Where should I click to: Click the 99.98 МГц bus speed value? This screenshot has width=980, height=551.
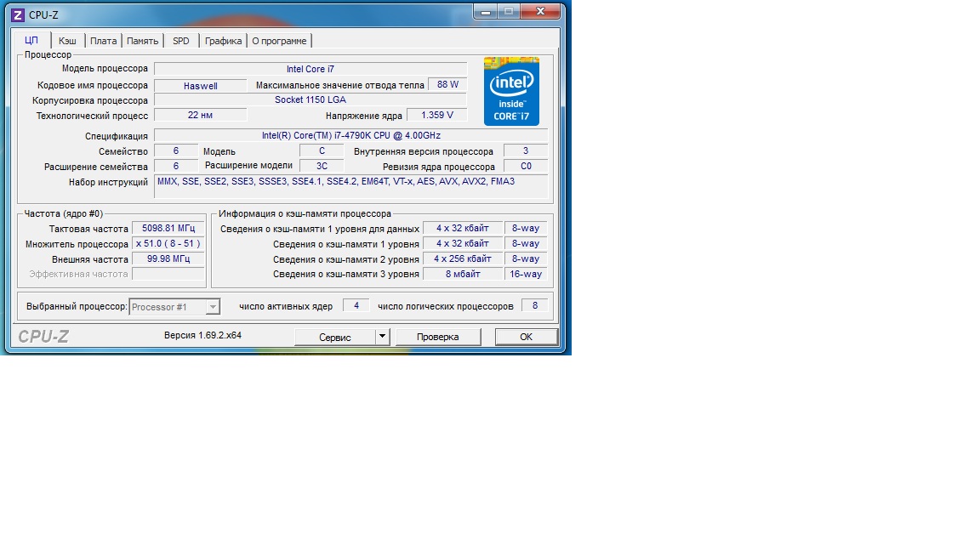pos(168,258)
